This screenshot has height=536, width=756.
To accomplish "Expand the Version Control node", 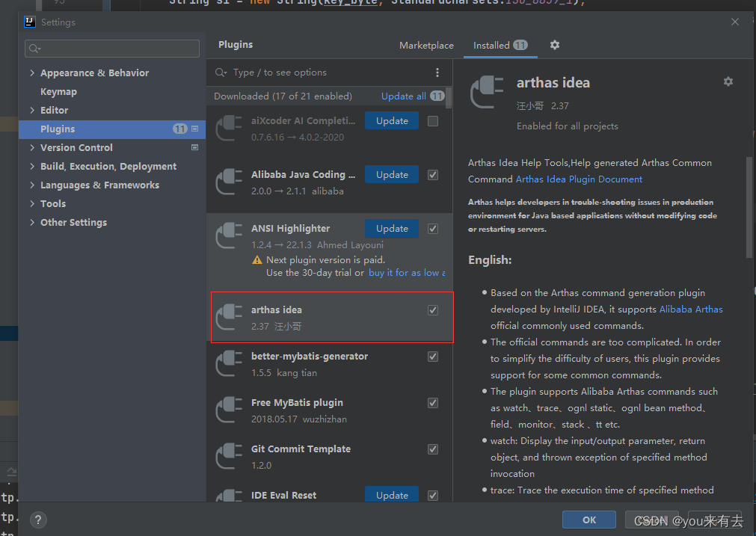I will (x=32, y=147).
